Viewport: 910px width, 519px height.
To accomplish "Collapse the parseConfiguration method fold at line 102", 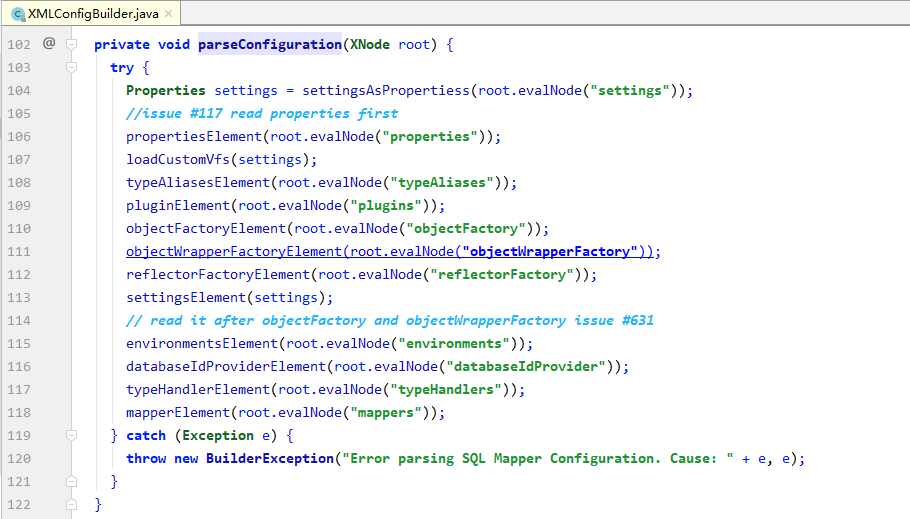I will [x=71, y=44].
